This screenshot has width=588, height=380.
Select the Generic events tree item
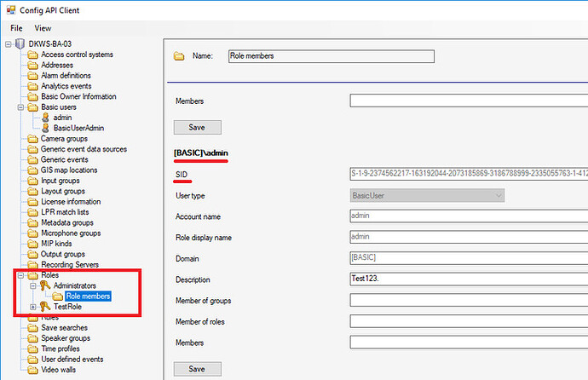tap(65, 160)
